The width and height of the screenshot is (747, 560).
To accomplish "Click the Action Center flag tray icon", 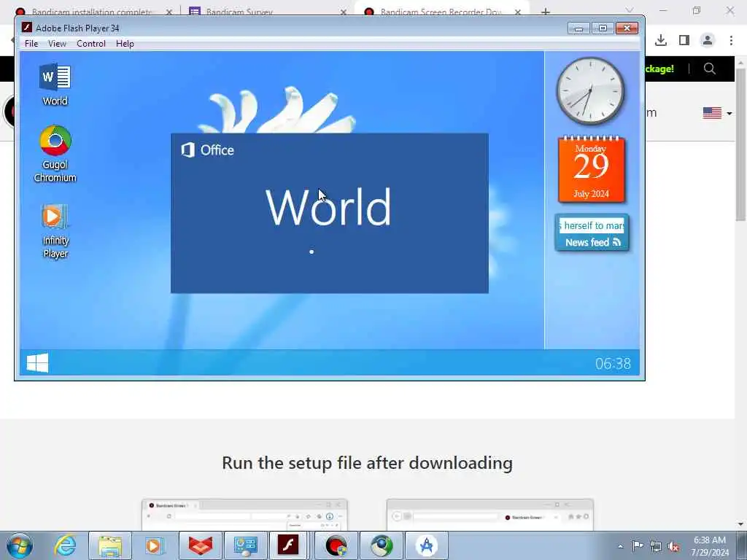I will point(638,545).
